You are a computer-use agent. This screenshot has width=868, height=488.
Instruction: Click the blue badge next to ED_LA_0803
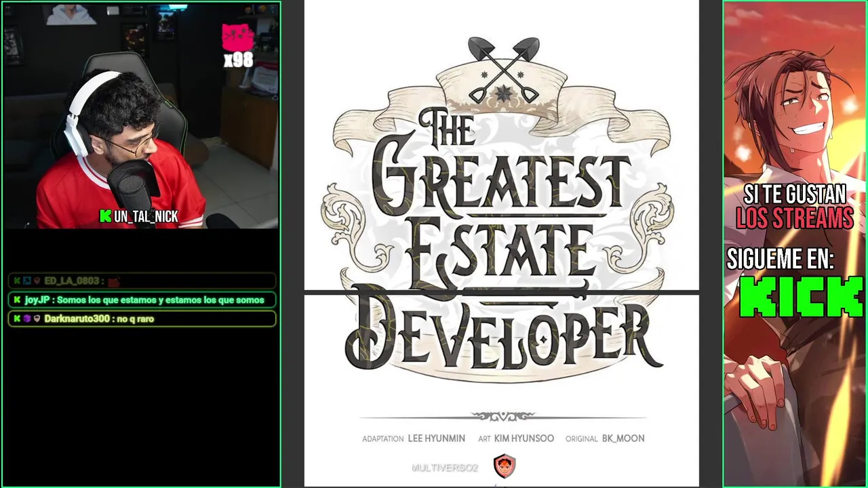click(x=27, y=281)
